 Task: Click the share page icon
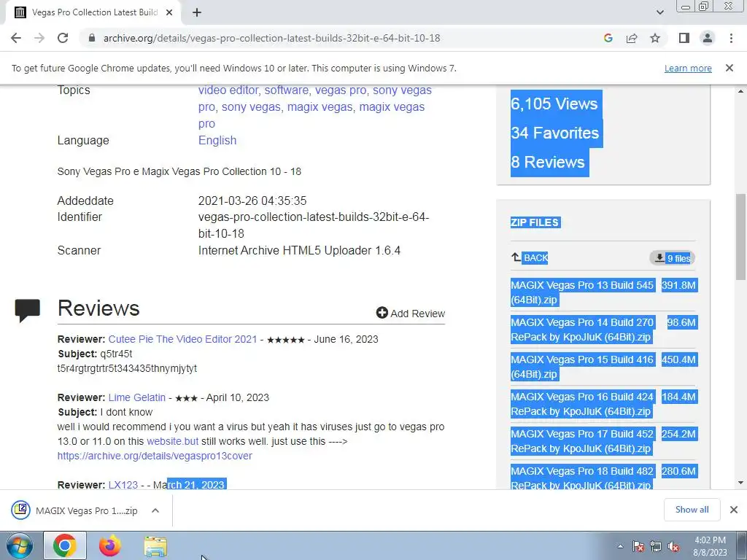[x=632, y=38]
